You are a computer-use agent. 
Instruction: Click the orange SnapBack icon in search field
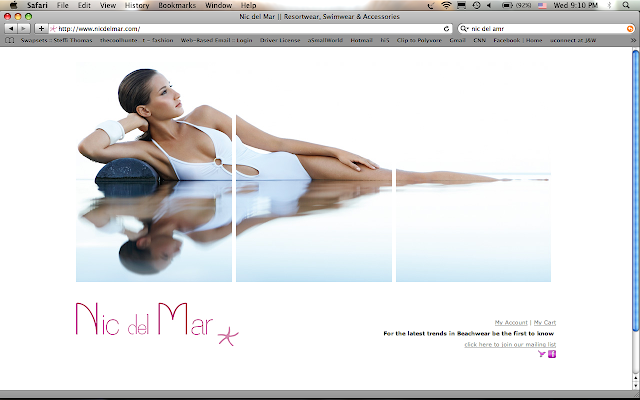630,29
